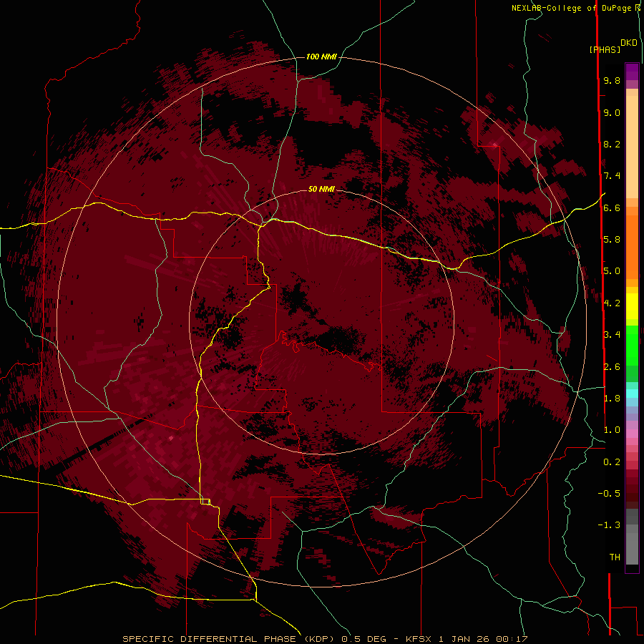
Task: Click the 5.0 legend value
Action: coord(612,271)
